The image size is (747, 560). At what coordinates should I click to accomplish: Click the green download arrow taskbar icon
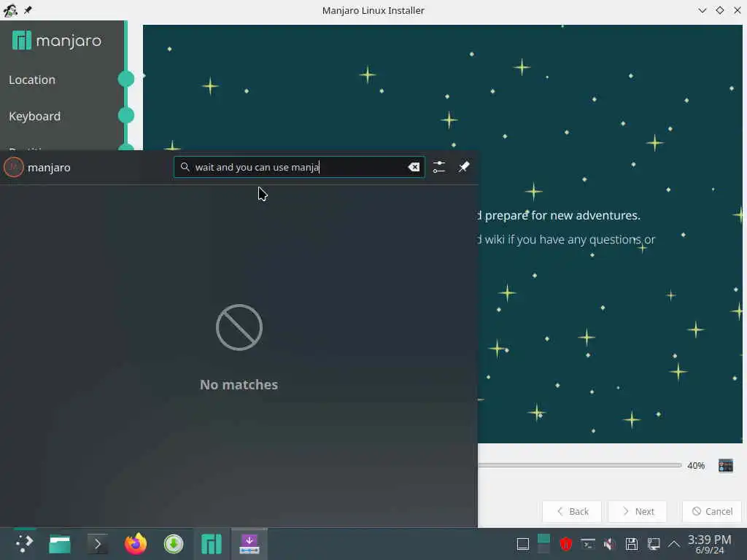174,544
